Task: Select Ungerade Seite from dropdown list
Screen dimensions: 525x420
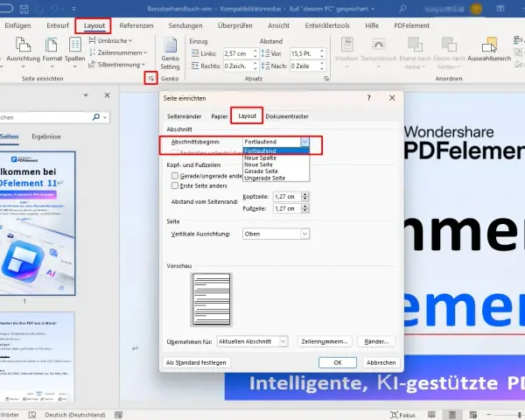Action: pyautogui.click(x=264, y=178)
